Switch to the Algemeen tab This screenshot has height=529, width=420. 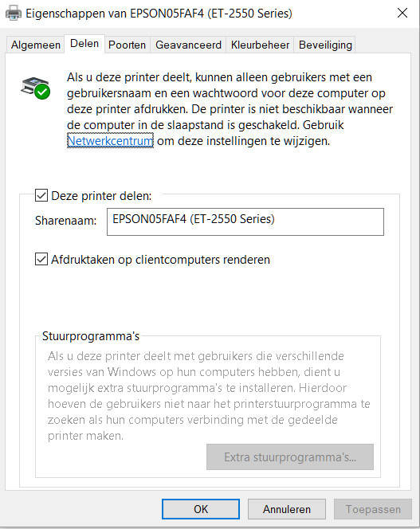coord(35,45)
